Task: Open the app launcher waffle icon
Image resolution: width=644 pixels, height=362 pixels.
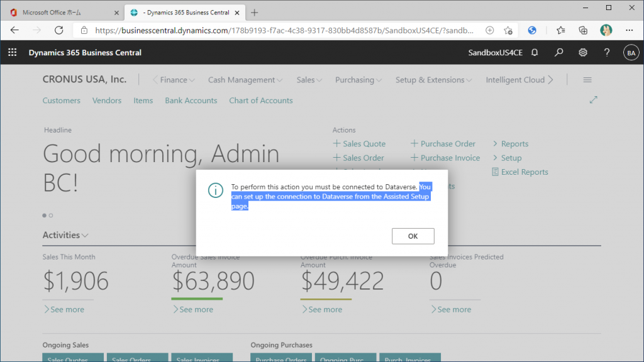Action: (x=13, y=53)
